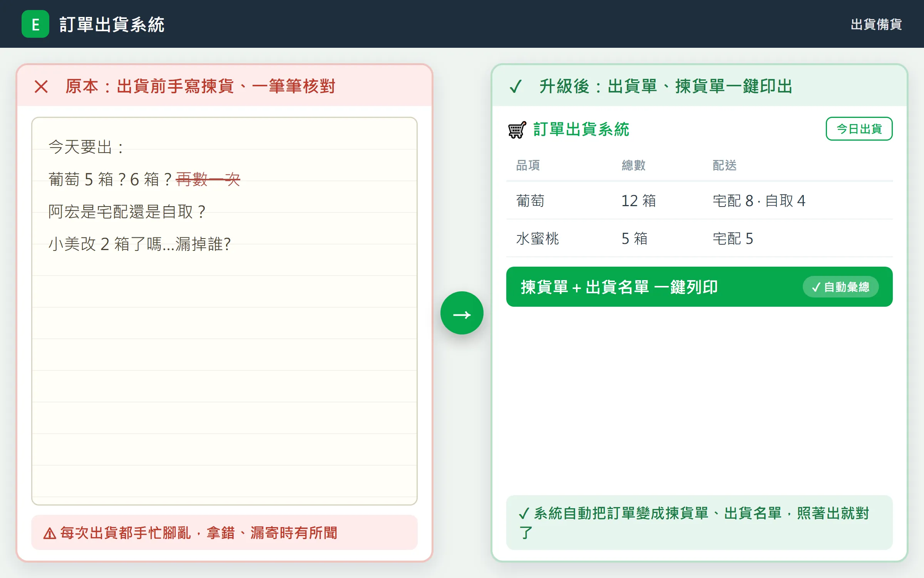
Task: Open the 出貨備貨 menu item
Action: click(x=876, y=24)
